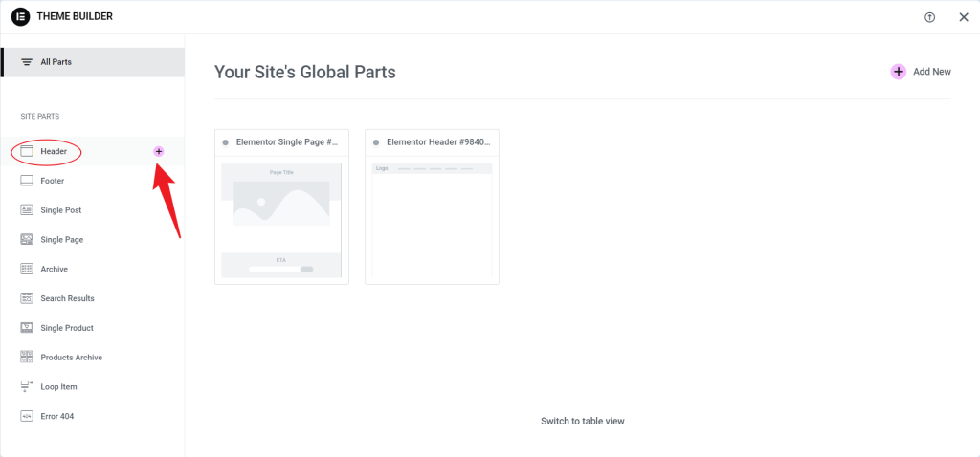
Task: Click the Archive grid icon
Action: click(26, 269)
